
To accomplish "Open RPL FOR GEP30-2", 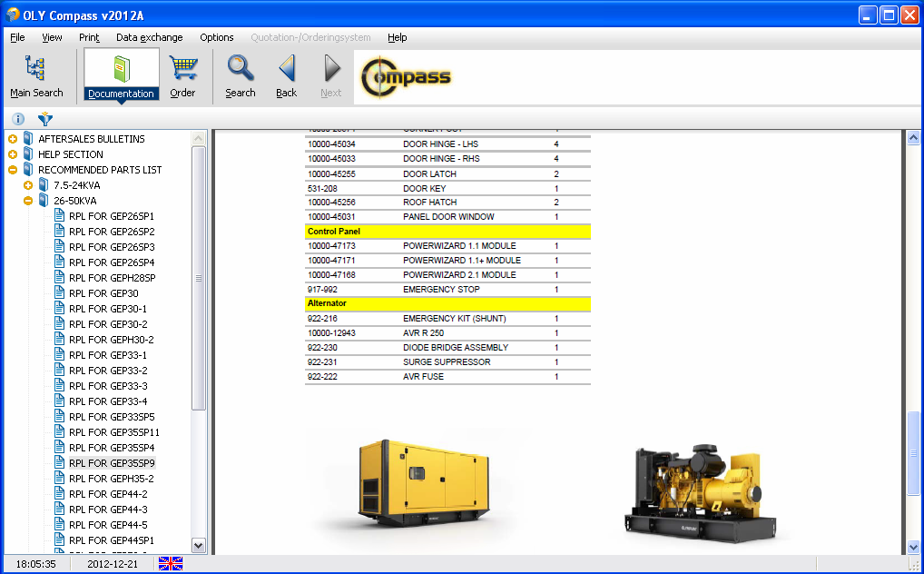I will click(108, 324).
